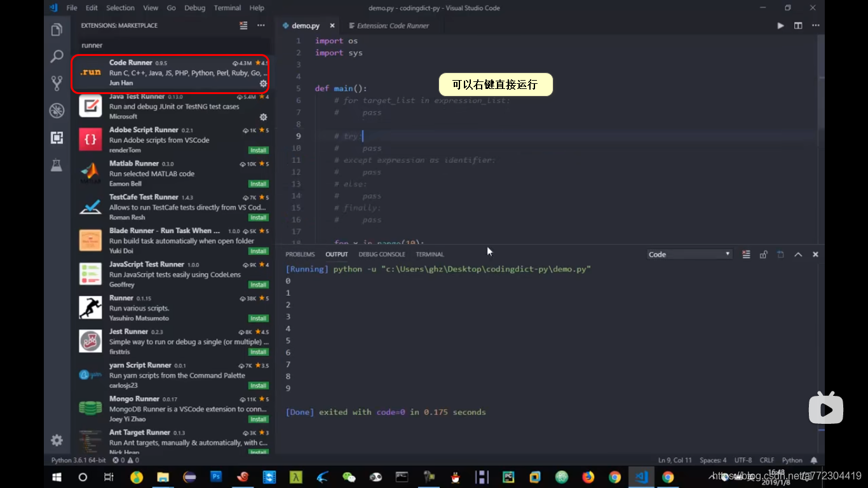Open the Source Control view
Viewport: 868px width, 488px height.
tap(57, 83)
